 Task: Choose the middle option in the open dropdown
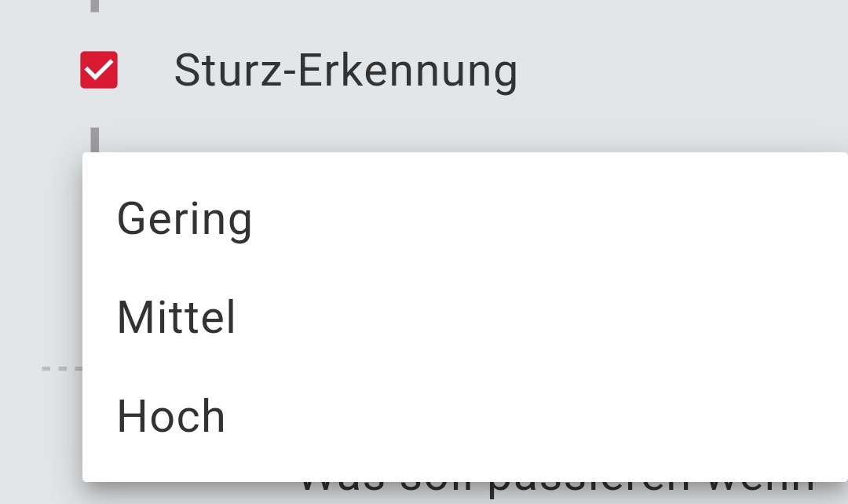point(174,317)
